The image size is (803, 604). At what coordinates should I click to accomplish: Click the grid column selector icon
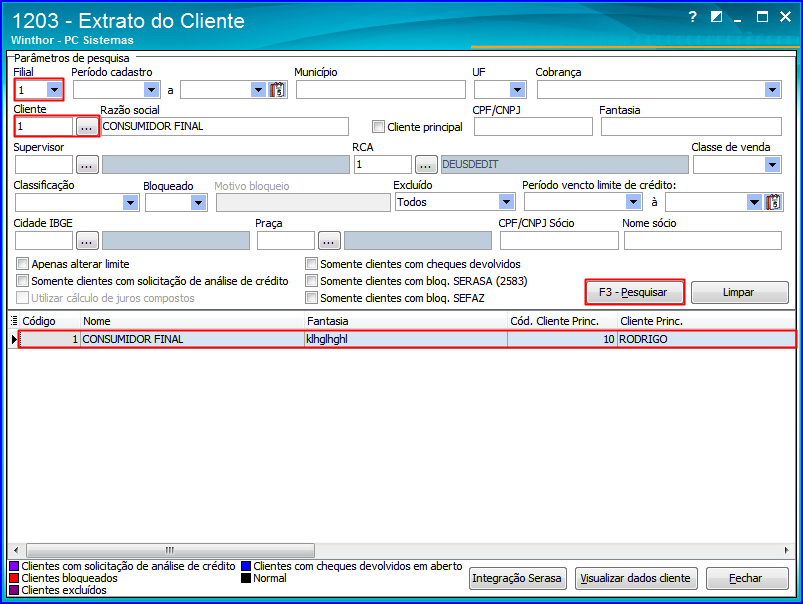point(14,321)
